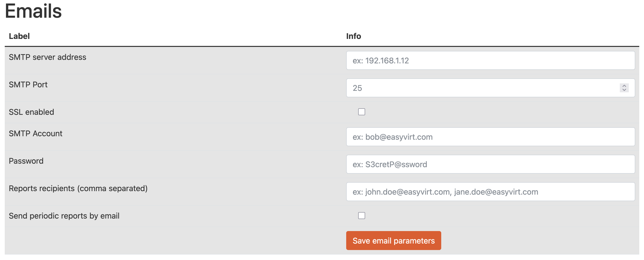
Task: Click the "SSL enabled" label text
Action: tap(31, 112)
